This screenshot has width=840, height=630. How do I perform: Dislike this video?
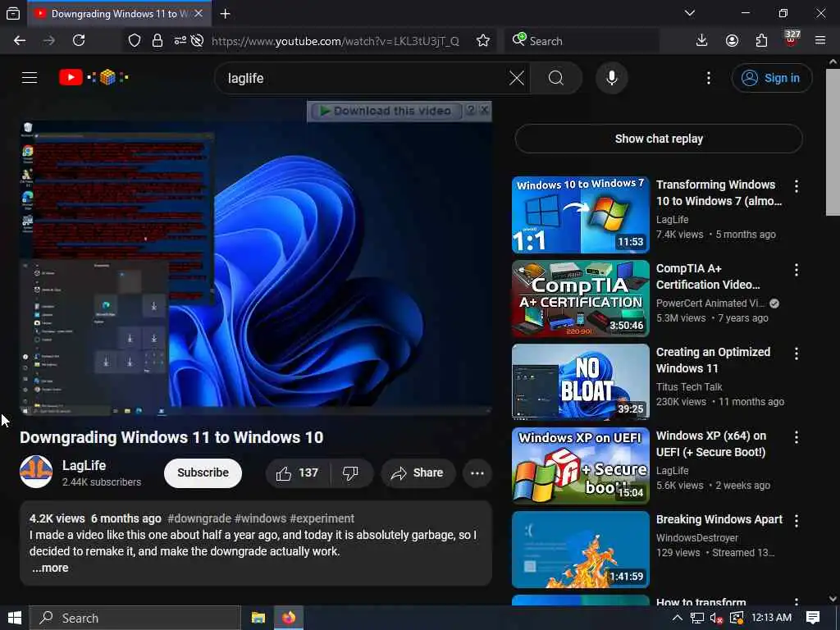(x=351, y=473)
